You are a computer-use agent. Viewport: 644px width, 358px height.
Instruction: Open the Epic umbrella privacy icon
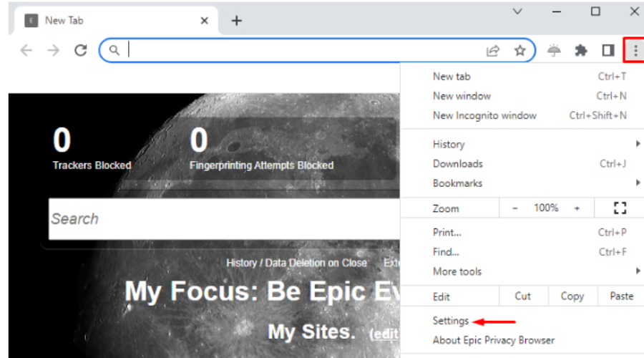click(554, 50)
